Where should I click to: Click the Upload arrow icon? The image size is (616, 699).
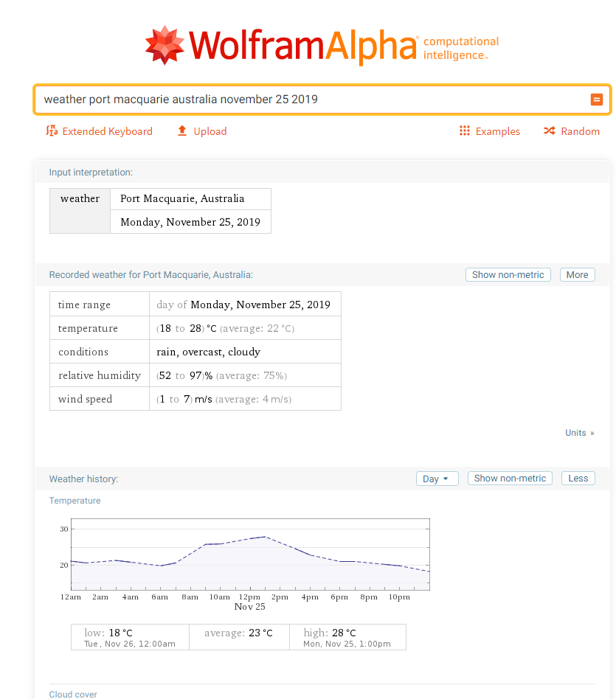tap(182, 131)
